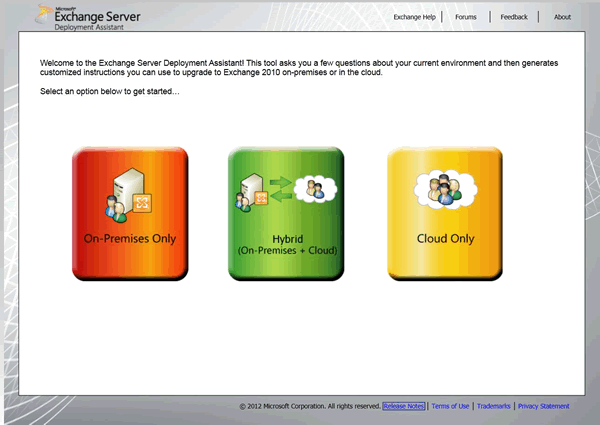Click the Exchange Server logo icon
Image resolution: width=600 pixels, height=425 pixels.
tap(44, 15)
